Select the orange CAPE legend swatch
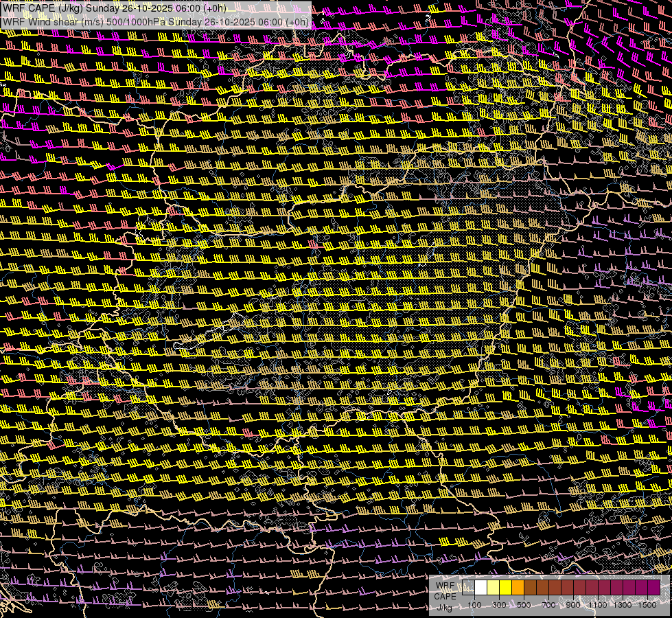 pos(518,588)
